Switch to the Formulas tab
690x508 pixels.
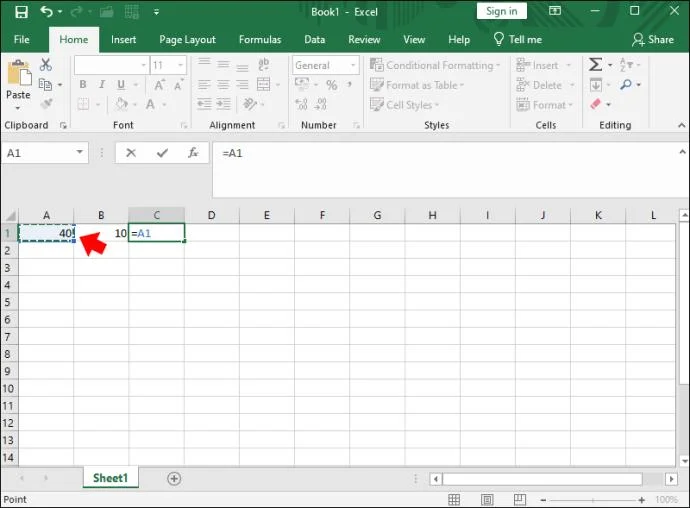coord(260,40)
